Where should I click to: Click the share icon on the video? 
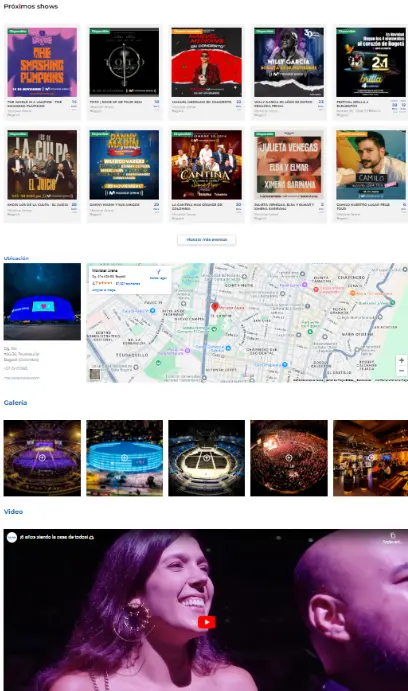click(393, 537)
